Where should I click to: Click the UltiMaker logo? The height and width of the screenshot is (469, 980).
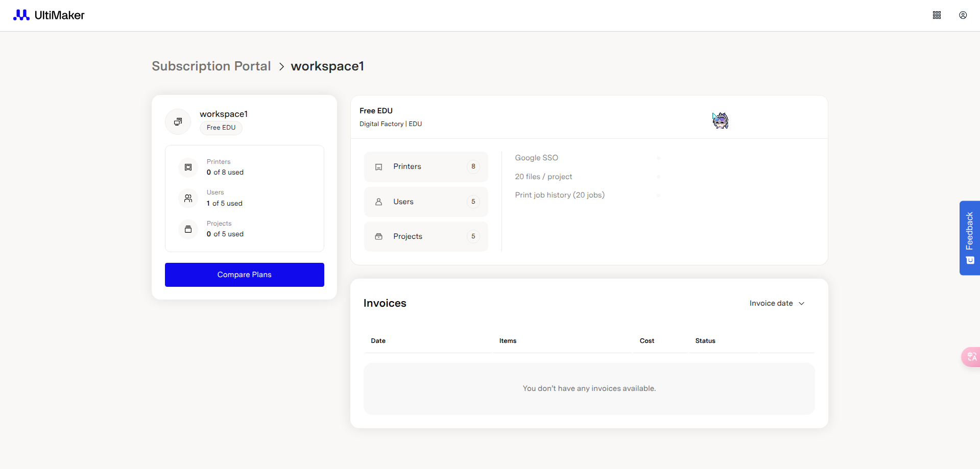pyautogui.click(x=49, y=15)
